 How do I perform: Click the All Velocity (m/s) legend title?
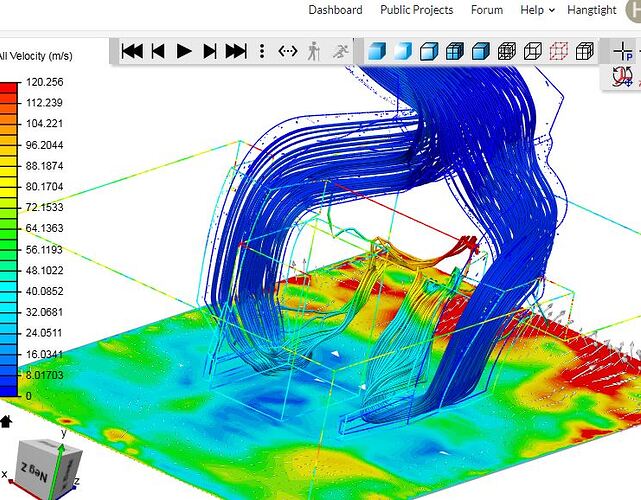tap(36, 56)
